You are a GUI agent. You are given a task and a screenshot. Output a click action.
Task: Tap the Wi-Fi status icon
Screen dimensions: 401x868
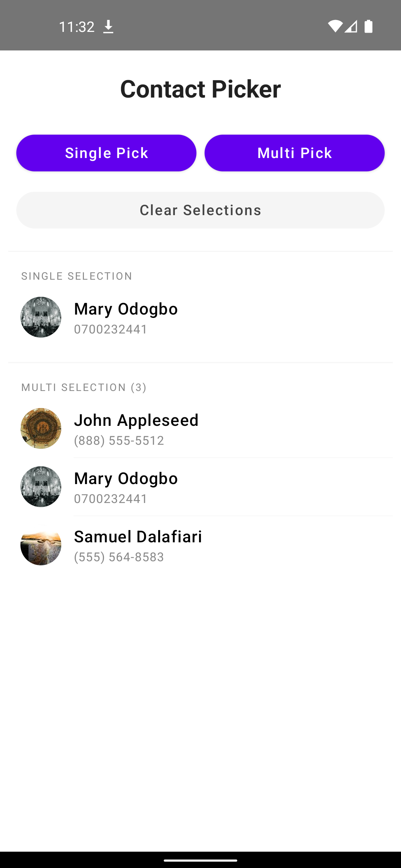(x=335, y=26)
